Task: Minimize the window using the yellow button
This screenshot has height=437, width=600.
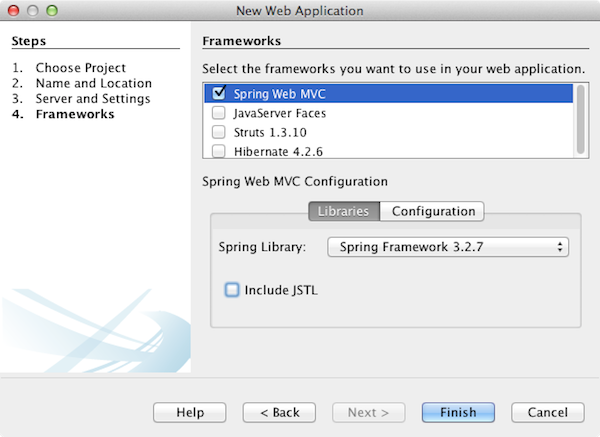Action: [32, 11]
